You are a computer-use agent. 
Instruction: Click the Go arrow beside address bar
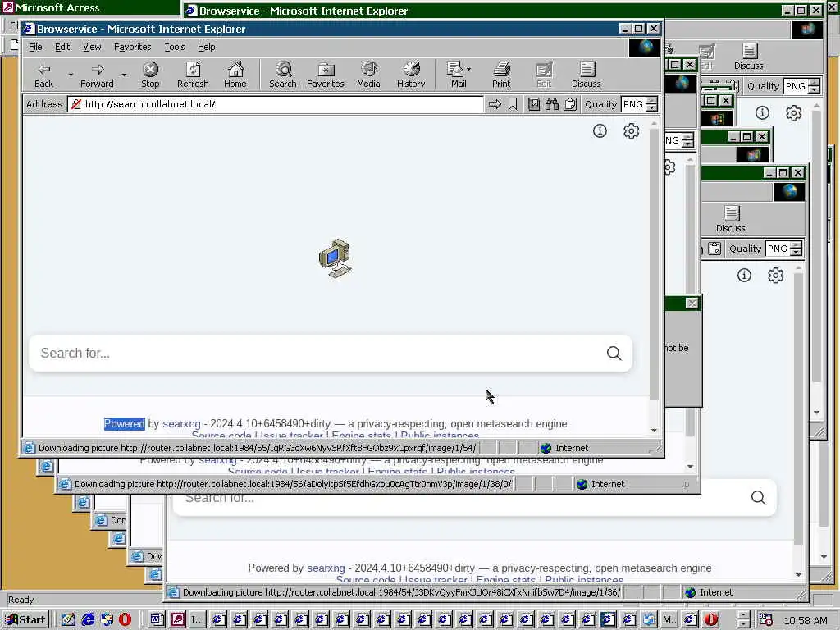click(495, 104)
